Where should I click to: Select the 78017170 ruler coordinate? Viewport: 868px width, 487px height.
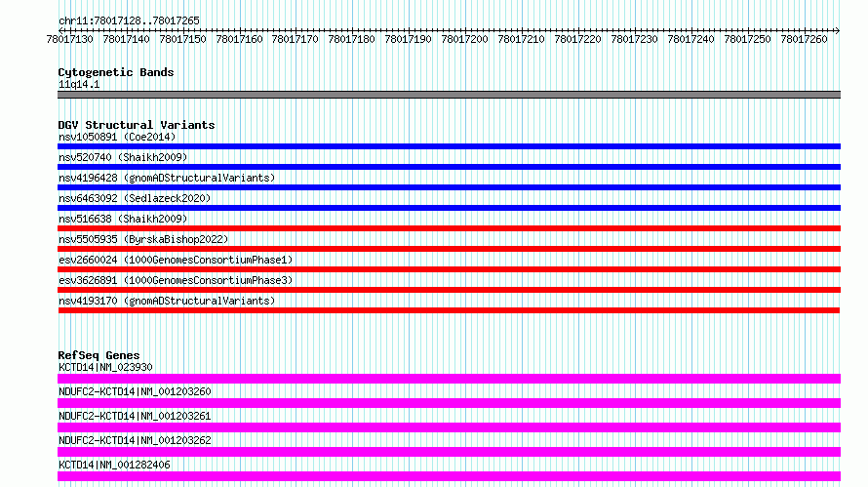pyautogui.click(x=296, y=39)
